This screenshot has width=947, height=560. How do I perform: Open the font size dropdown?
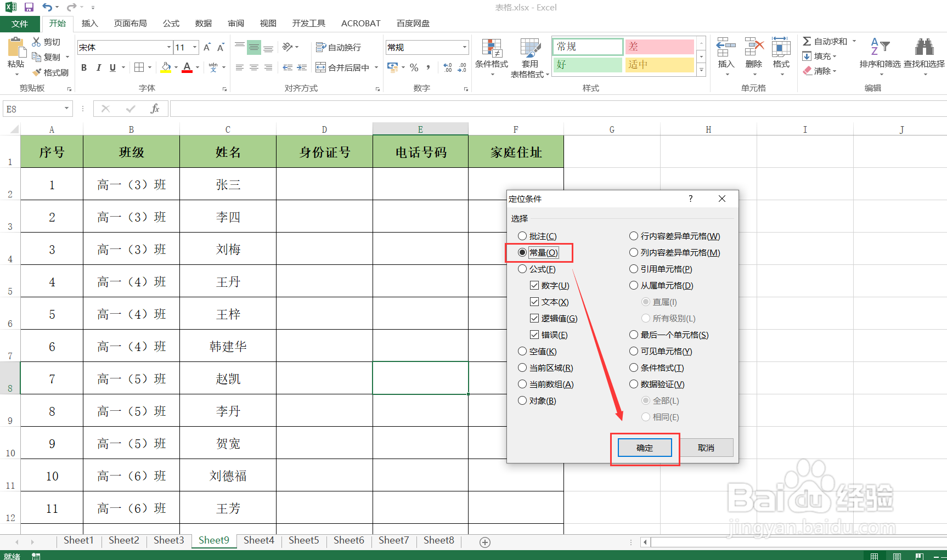(195, 47)
